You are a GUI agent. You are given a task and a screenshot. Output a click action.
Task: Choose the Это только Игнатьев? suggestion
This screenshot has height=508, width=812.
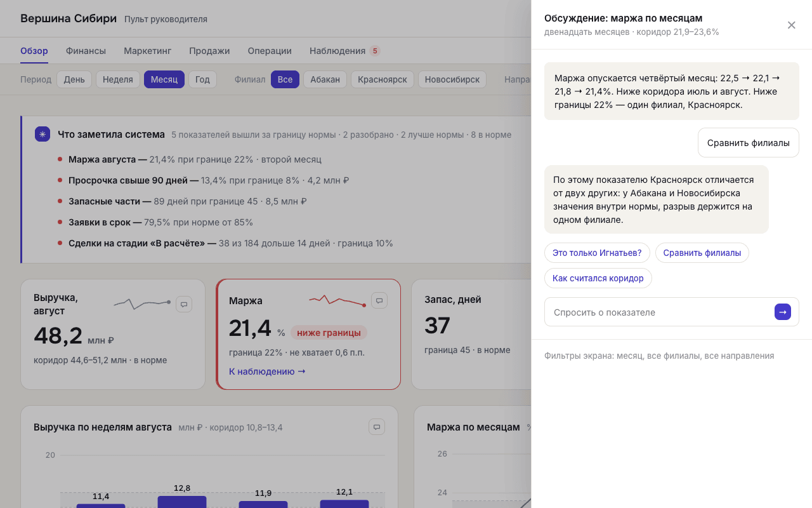pos(597,253)
